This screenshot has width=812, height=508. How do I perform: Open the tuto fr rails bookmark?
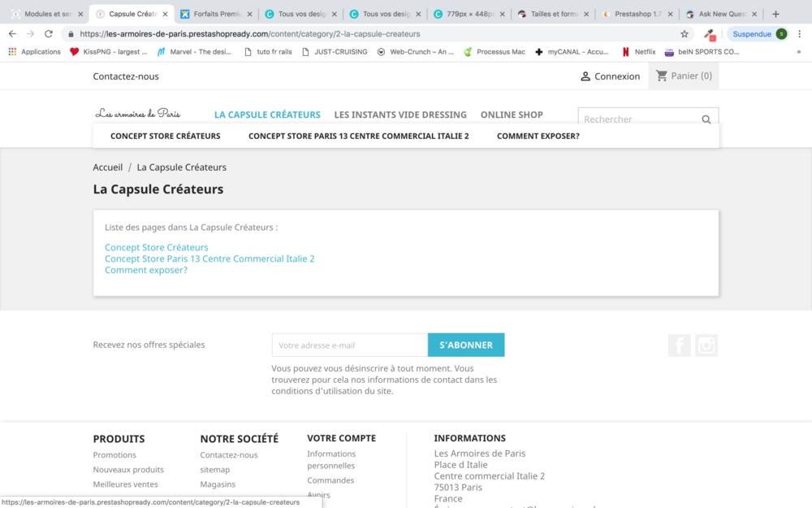[268, 52]
